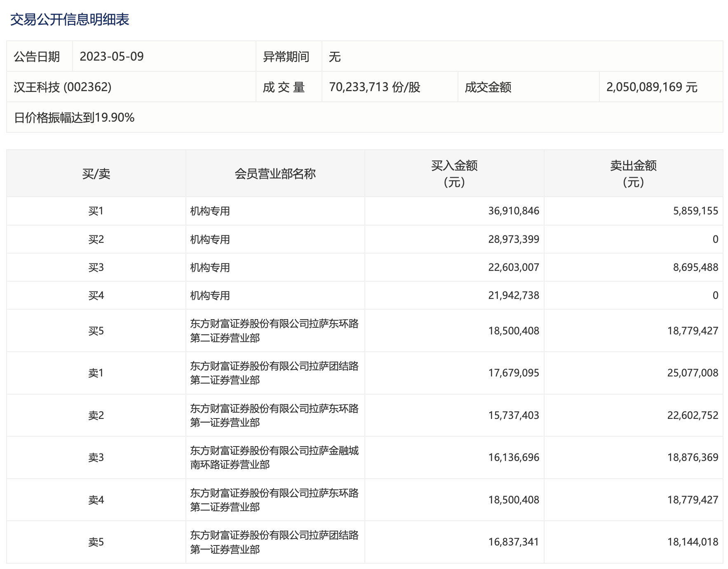Click 机构专用 in the 买3 row
Image resolution: width=728 pixels, height=569 pixels.
coord(210,267)
